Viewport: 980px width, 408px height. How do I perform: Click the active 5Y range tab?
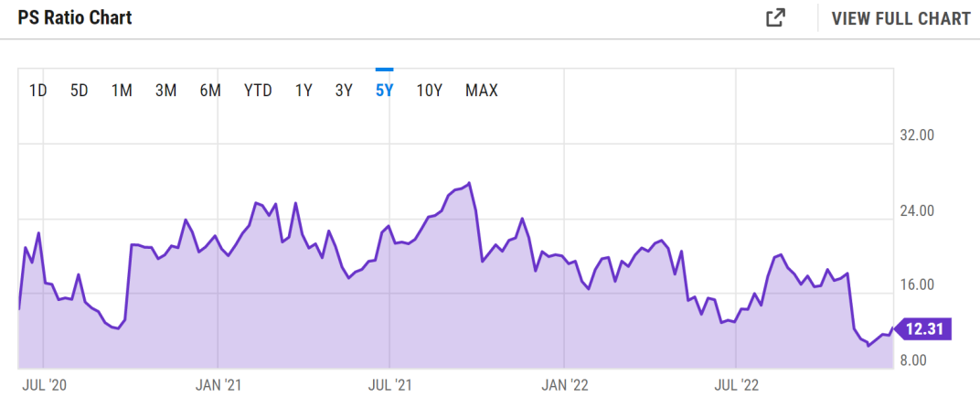(384, 91)
